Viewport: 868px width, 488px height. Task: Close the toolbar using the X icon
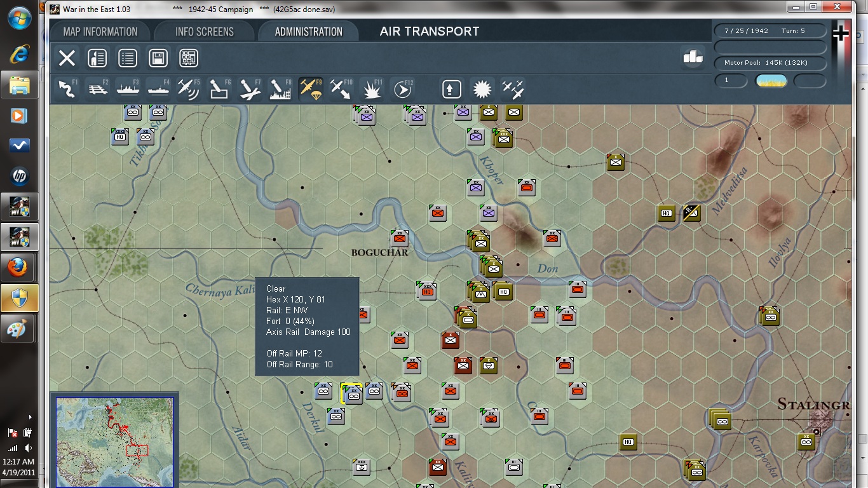(x=67, y=58)
